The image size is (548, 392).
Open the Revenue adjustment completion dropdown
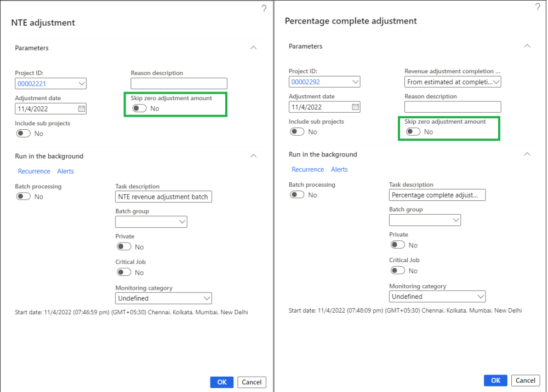(496, 82)
